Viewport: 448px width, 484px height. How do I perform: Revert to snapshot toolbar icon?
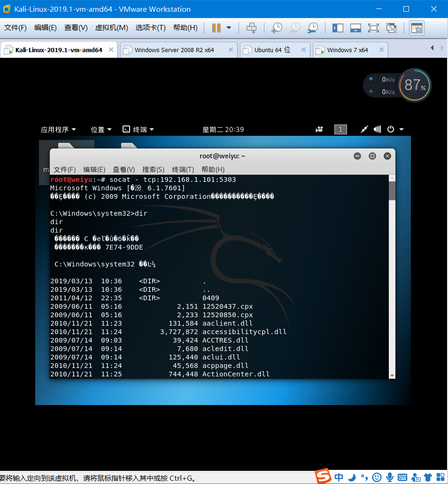[294, 28]
